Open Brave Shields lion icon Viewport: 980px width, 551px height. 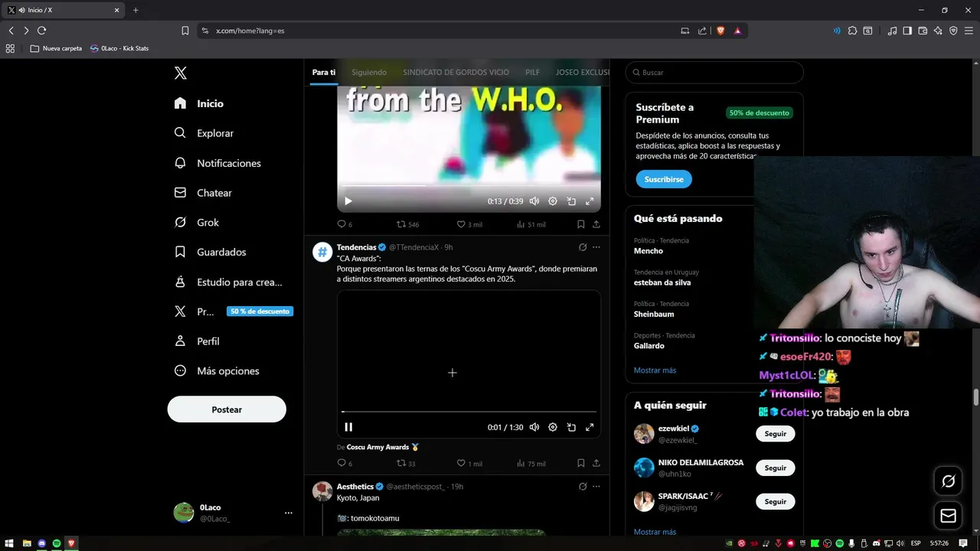pyautogui.click(x=720, y=31)
